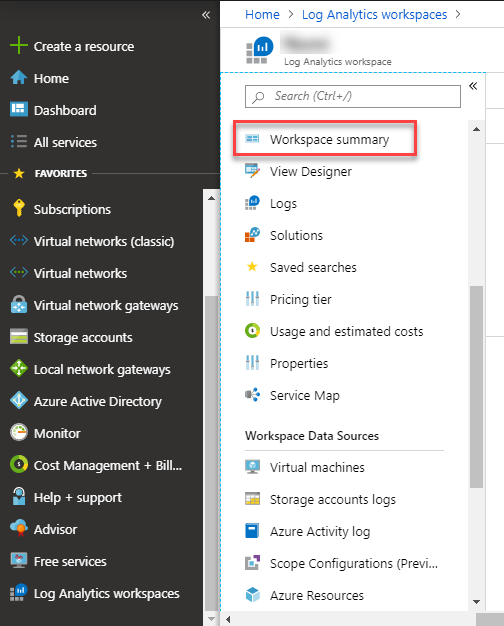Click the Virtual network gateways lock icon

[x=18, y=305]
